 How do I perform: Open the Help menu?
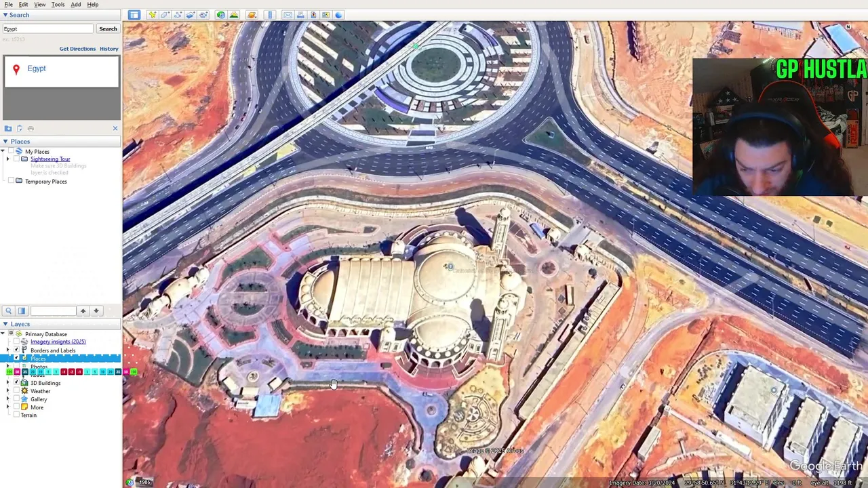(93, 5)
